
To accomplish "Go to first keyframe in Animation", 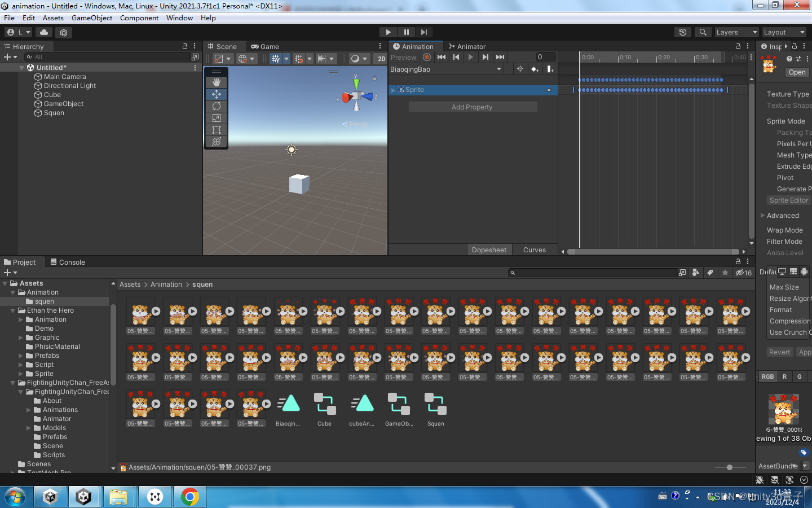I will (x=442, y=57).
